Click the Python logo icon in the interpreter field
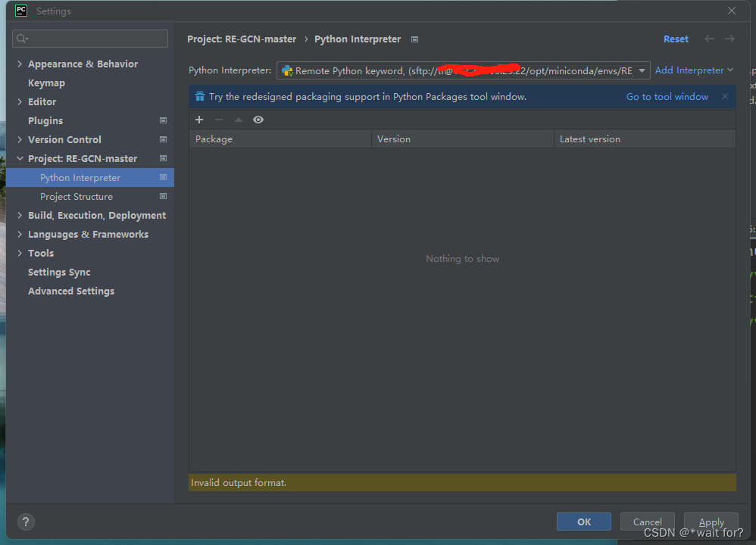This screenshot has height=545, width=756. tap(287, 71)
